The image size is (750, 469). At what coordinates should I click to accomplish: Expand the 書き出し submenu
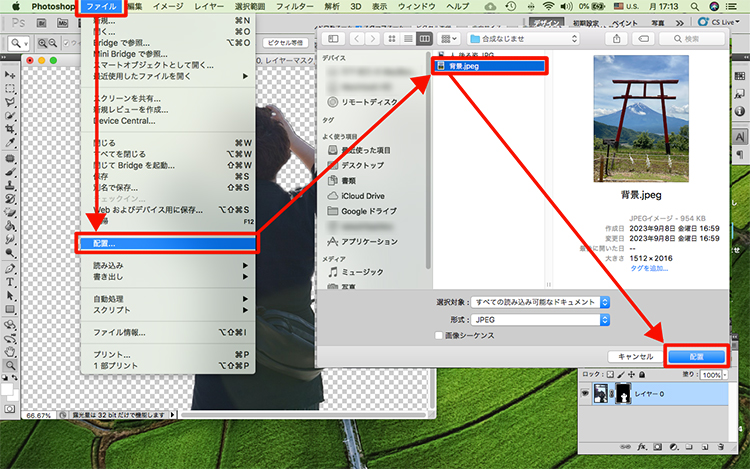click(x=168, y=277)
